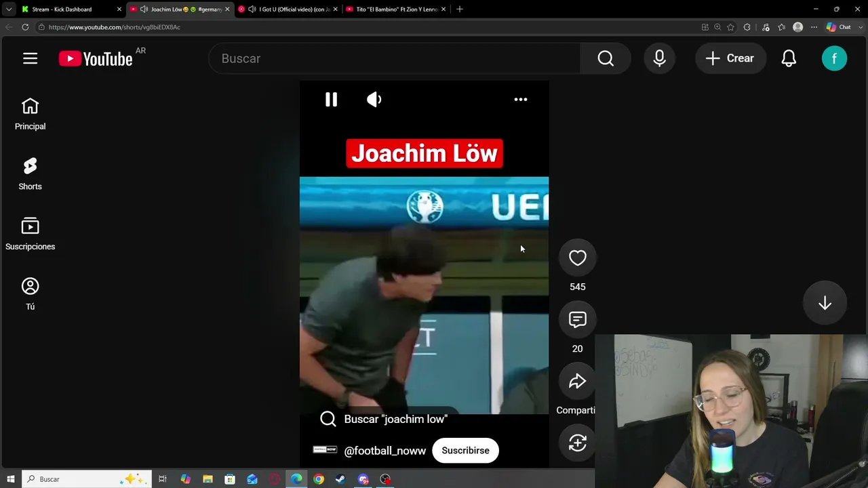Start voice search with the microphone
Screen dimensions: 868x488
[659, 58]
